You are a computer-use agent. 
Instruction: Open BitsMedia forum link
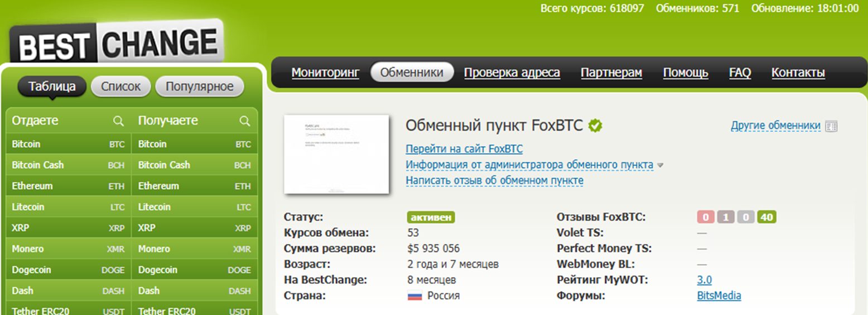pos(719,295)
